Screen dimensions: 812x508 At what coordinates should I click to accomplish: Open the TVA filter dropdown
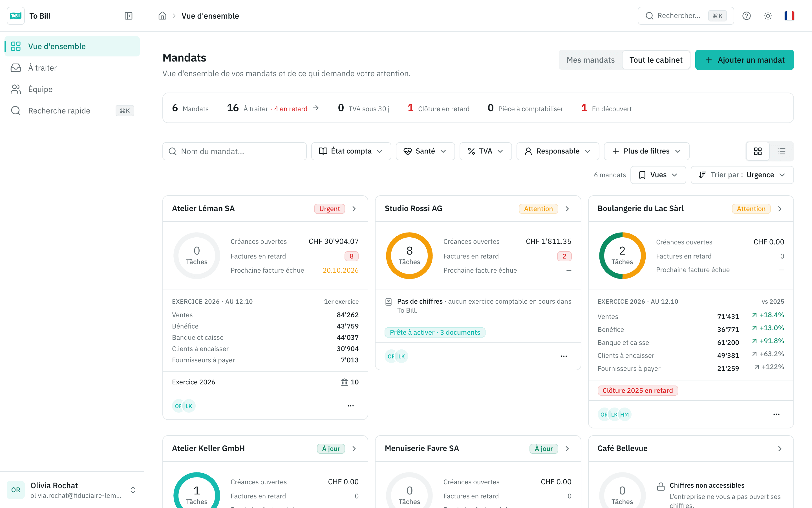(486, 151)
